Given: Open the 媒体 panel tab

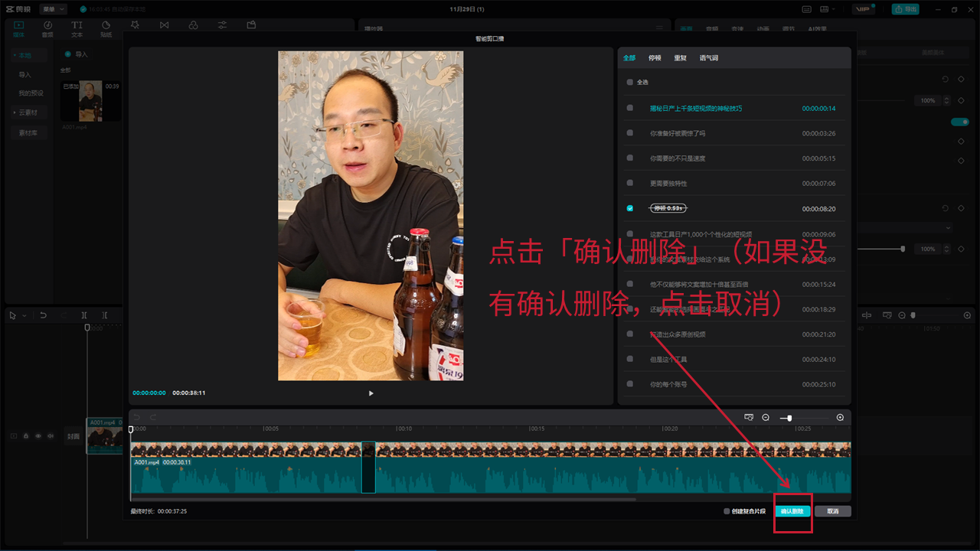Looking at the screenshot, I should [19, 29].
